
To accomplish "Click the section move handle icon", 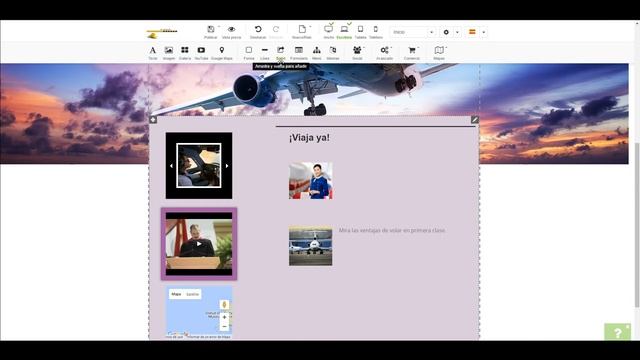I will (153, 120).
